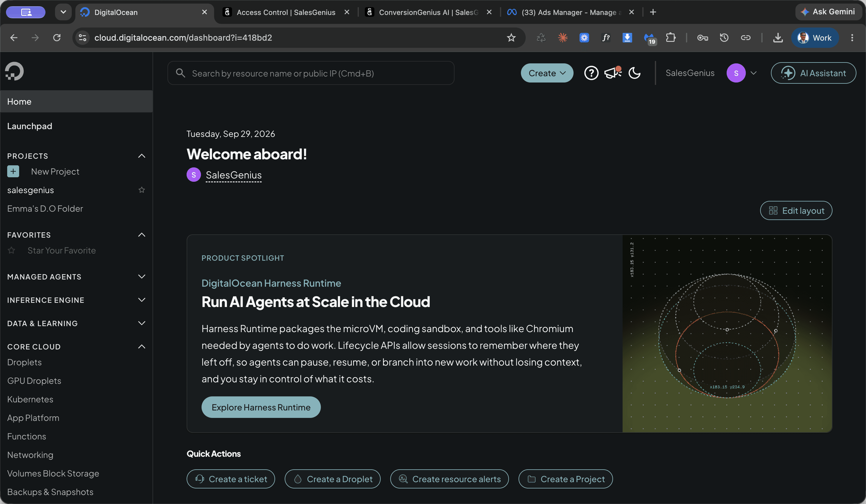Collapse the Projects section
Image resolution: width=866 pixels, height=504 pixels.
(141, 156)
